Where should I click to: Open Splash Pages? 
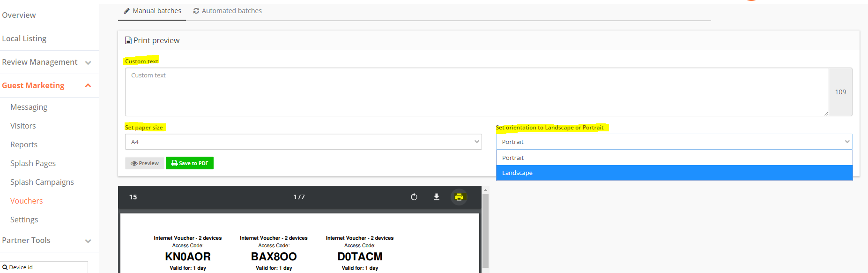coord(33,163)
